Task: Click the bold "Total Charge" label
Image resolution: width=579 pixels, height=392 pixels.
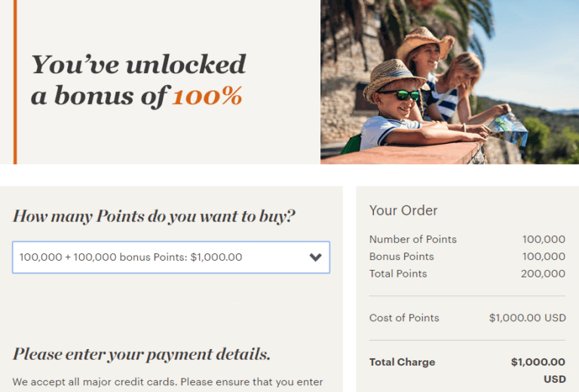Action: point(402,363)
